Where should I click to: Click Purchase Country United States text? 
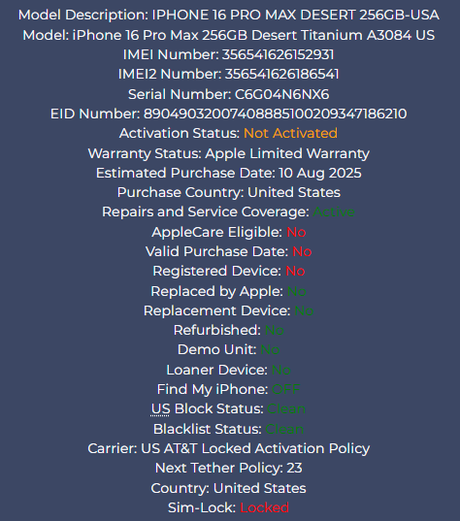[x=294, y=192]
